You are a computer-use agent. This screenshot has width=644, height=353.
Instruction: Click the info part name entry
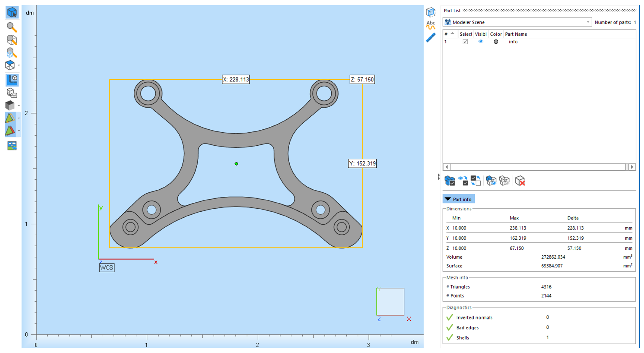pyautogui.click(x=513, y=42)
